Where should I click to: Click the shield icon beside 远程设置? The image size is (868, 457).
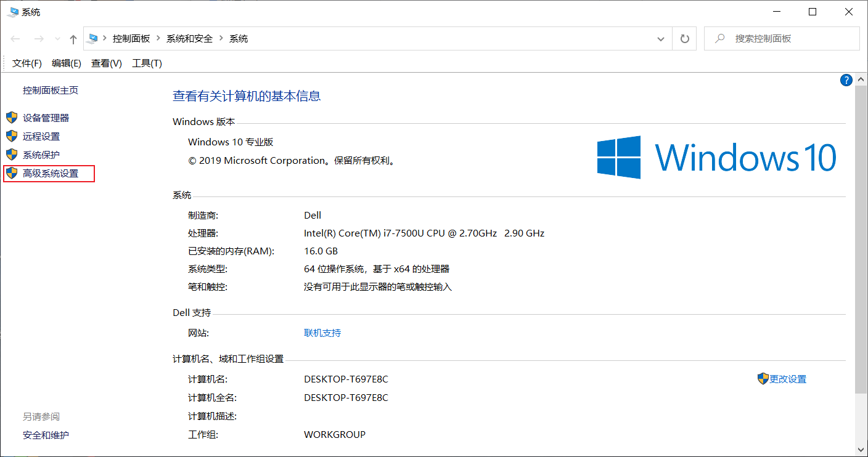coord(12,136)
